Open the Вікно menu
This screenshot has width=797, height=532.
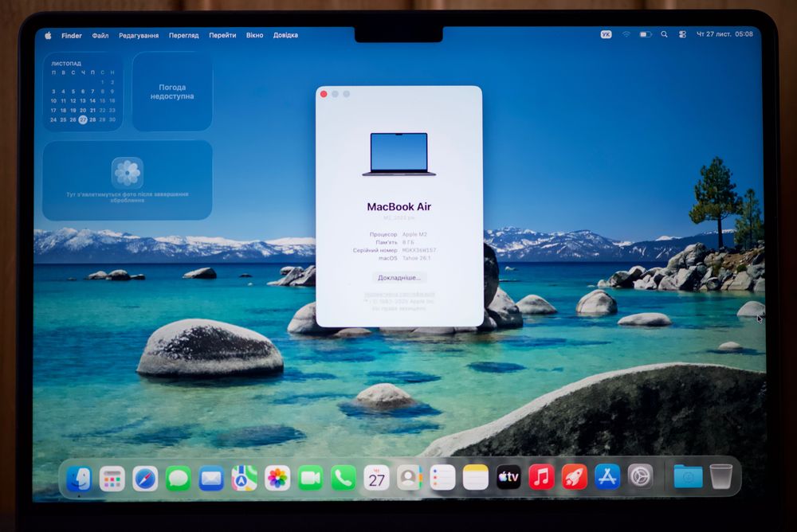255,36
